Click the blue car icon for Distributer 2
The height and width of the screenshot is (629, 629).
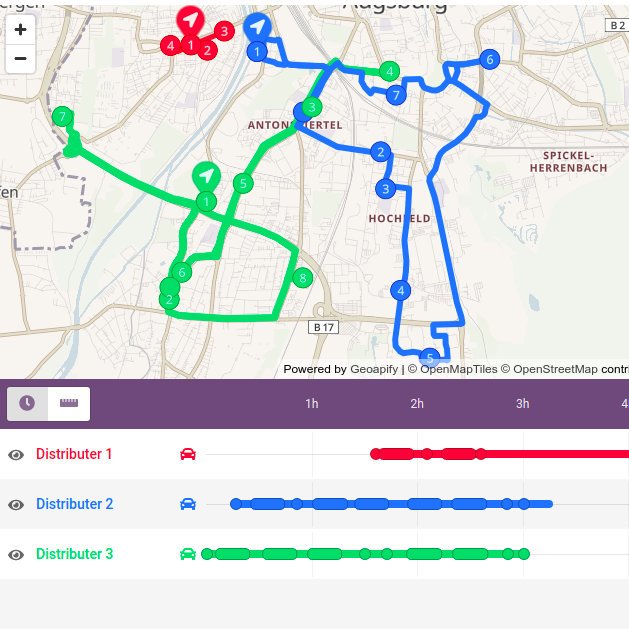tap(188, 504)
